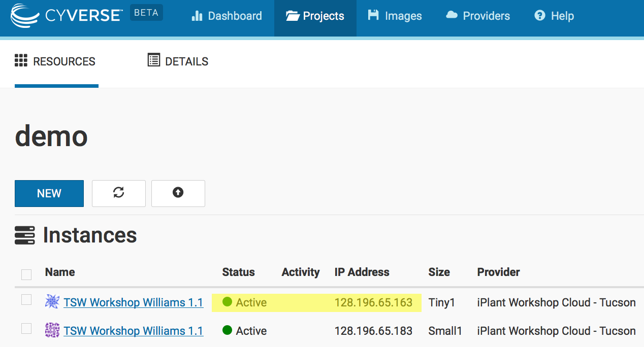Check the Tiny1 instance row checkbox
This screenshot has width=644, height=347.
(26, 300)
